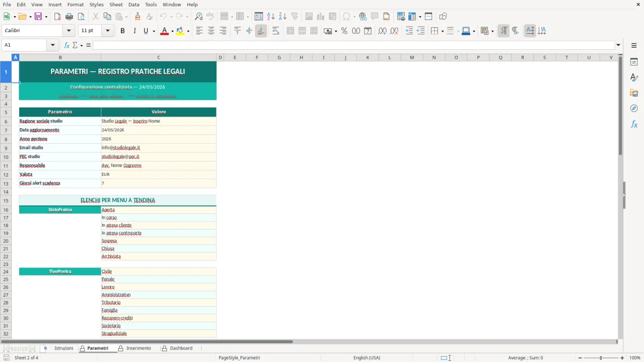Open sidebar Functions fx icon
The height and width of the screenshot is (362, 644).
tap(634, 124)
